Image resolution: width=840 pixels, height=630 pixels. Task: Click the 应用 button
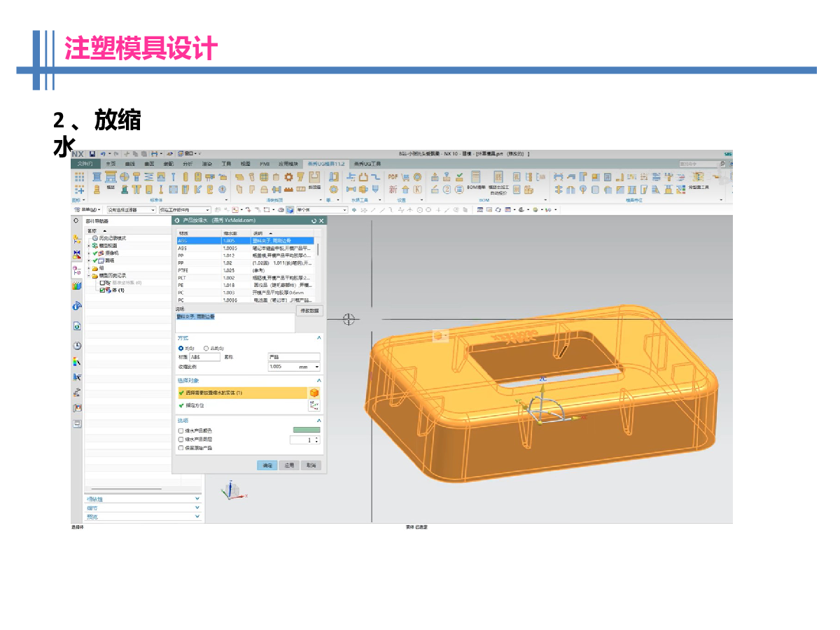[290, 465]
